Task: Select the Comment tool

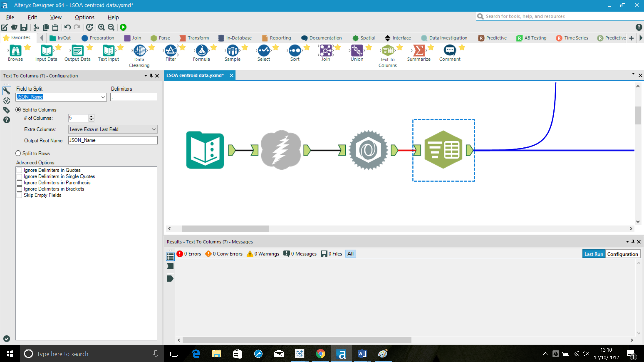Action: [450, 53]
